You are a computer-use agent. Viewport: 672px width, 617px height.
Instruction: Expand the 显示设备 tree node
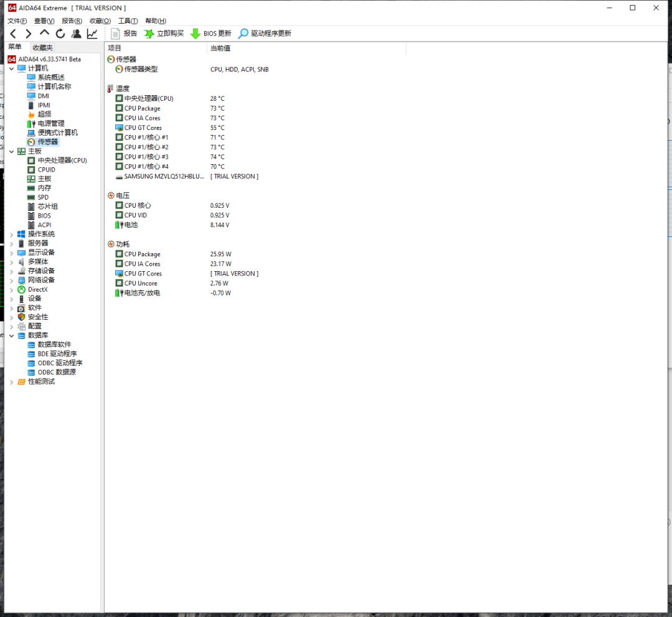tap(12, 253)
